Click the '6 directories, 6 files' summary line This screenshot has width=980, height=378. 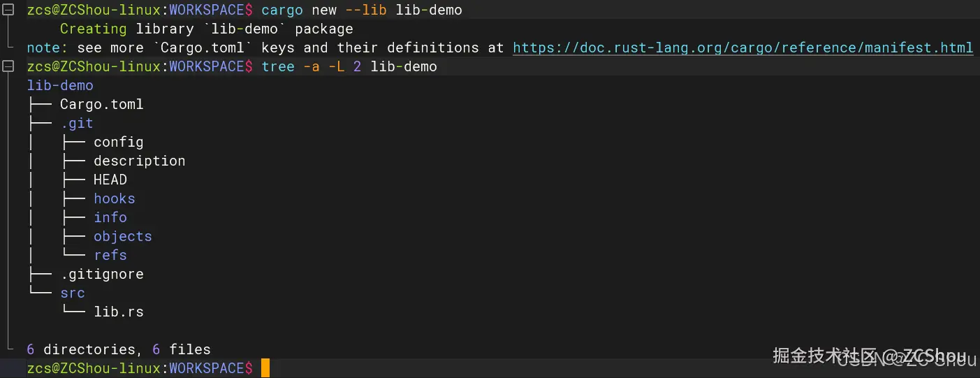click(119, 349)
